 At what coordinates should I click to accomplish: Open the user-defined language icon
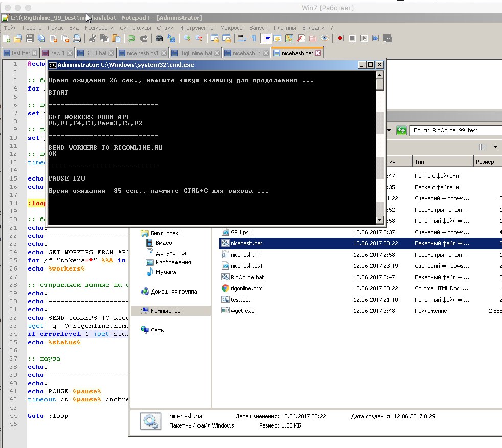pyautogui.click(x=277, y=38)
